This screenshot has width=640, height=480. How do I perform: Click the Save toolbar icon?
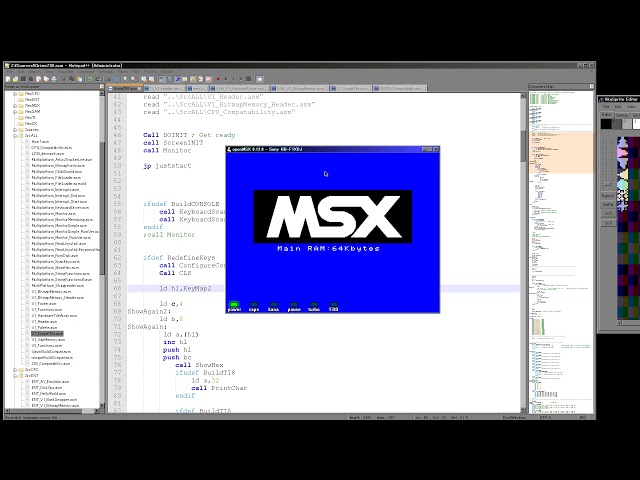pyautogui.click(x=23, y=79)
